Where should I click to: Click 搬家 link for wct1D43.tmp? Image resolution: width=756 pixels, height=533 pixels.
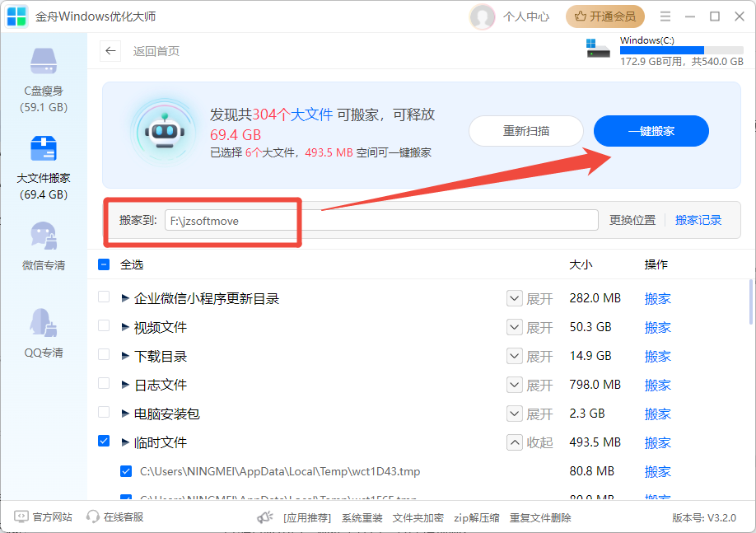[x=658, y=471]
